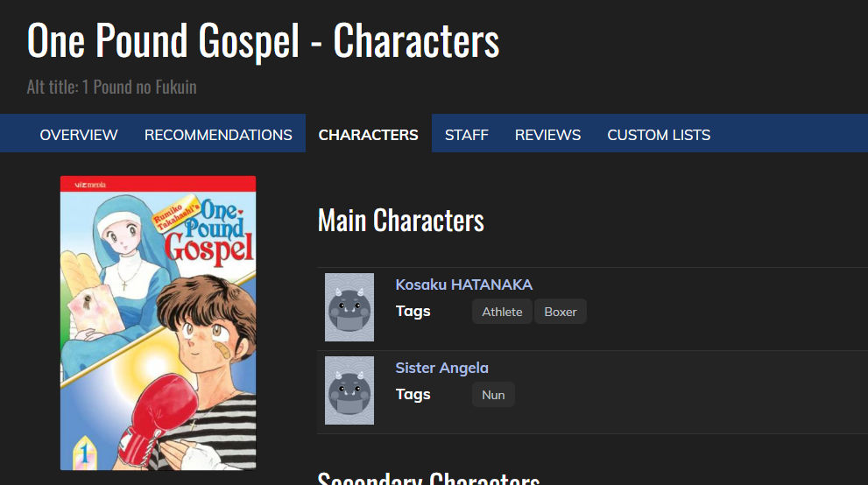Image resolution: width=868 pixels, height=485 pixels.
Task: Select the Nun tag
Action: pyautogui.click(x=493, y=395)
